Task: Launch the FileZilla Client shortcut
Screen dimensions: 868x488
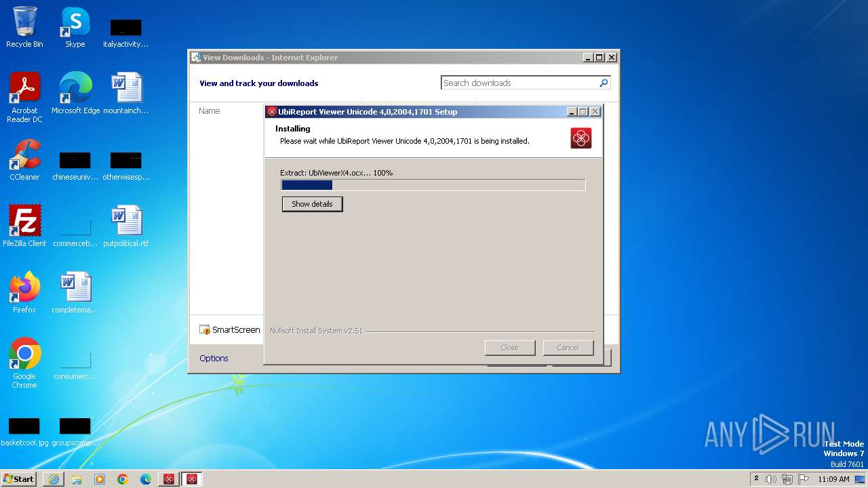Action: coord(24,226)
